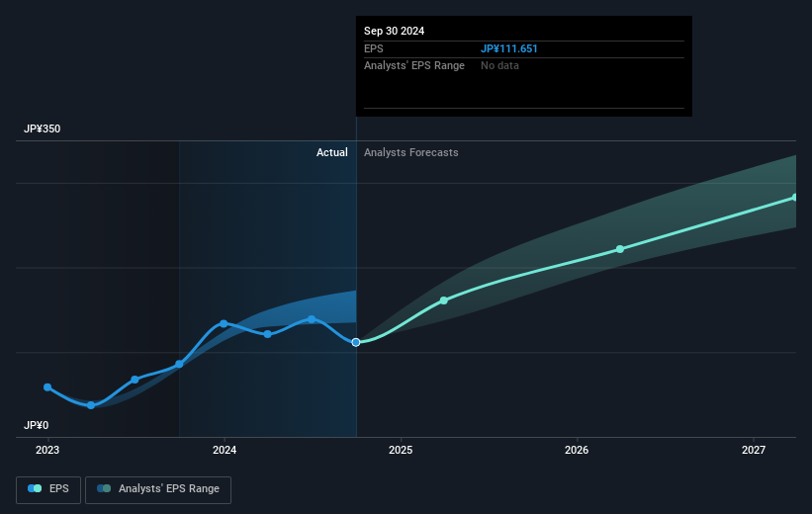Select the mid-2023 EPS data point after the low
This screenshot has width=812, height=514.
pyautogui.click(x=135, y=380)
